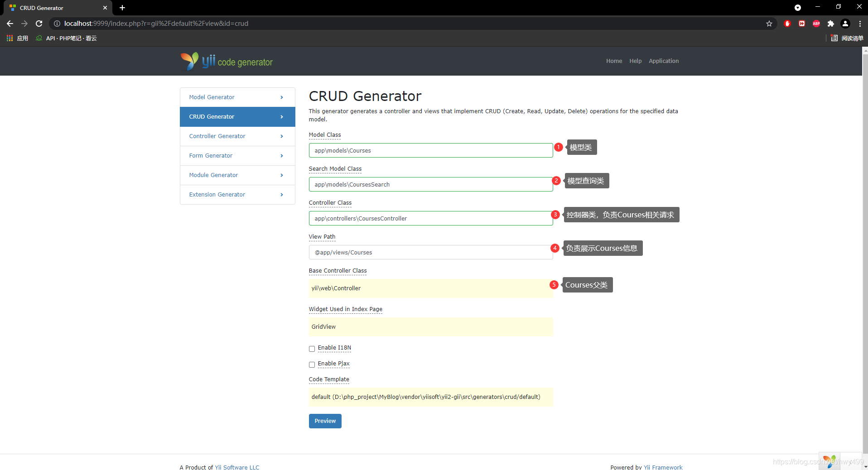Click the Yii code generator logo
The height and width of the screenshot is (470, 868).
pos(227,61)
